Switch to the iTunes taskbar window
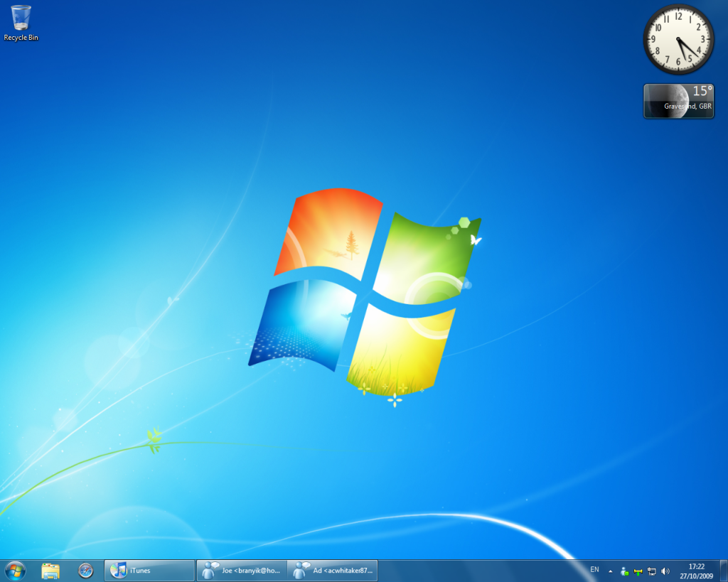Viewport: 728px width, 582px height. 149,571
